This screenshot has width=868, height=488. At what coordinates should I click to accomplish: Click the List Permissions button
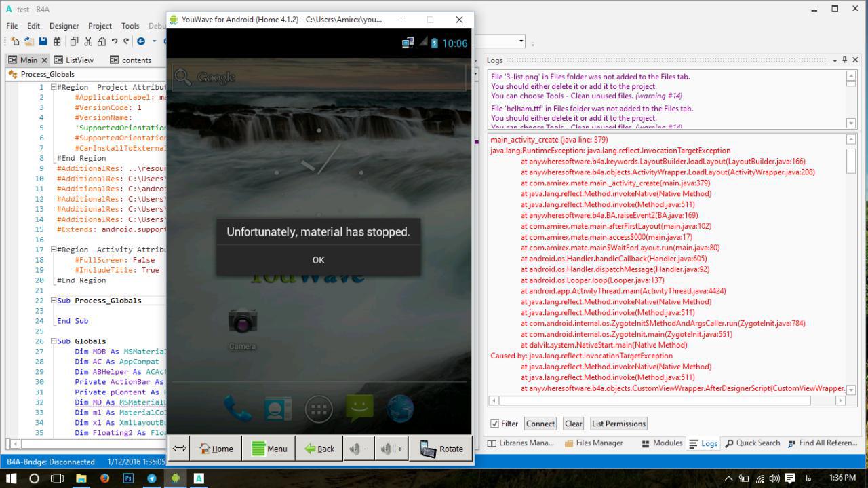pos(618,424)
